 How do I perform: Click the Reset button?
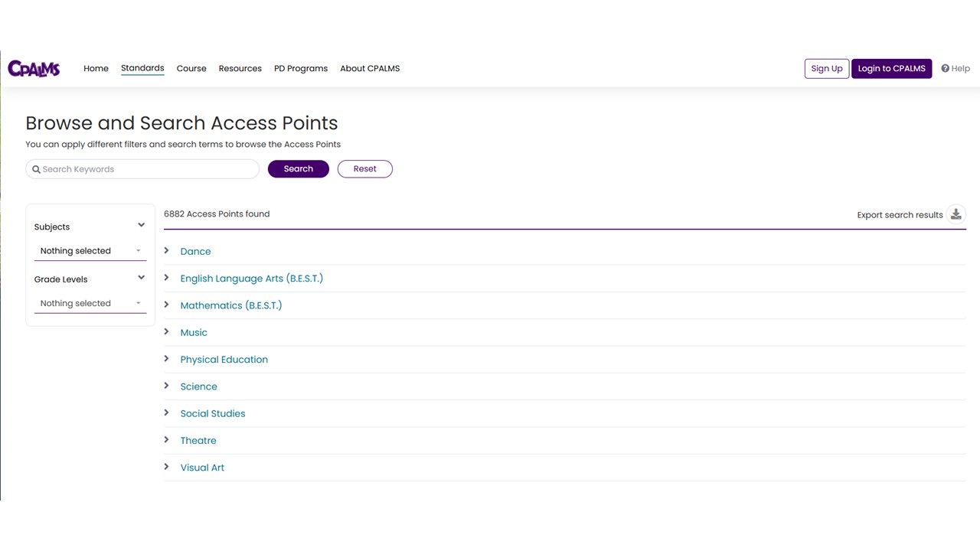click(364, 168)
